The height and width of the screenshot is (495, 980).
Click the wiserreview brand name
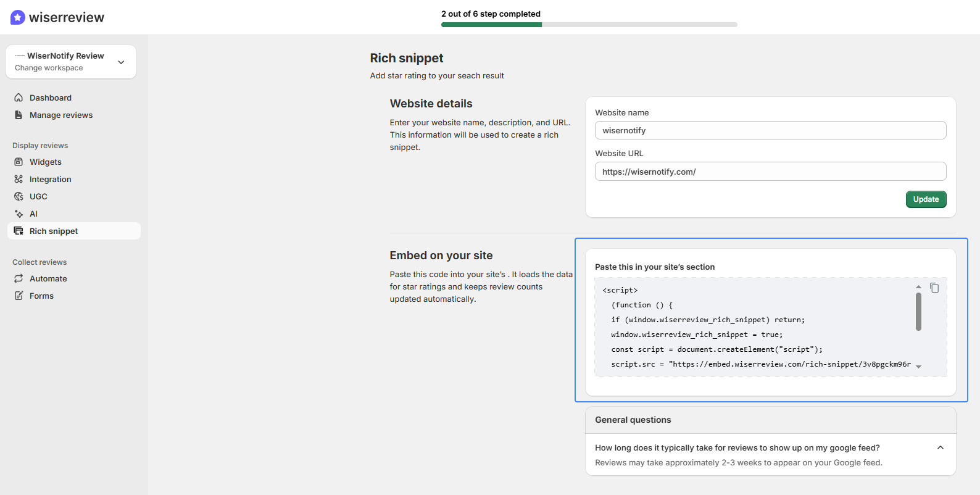click(67, 17)
